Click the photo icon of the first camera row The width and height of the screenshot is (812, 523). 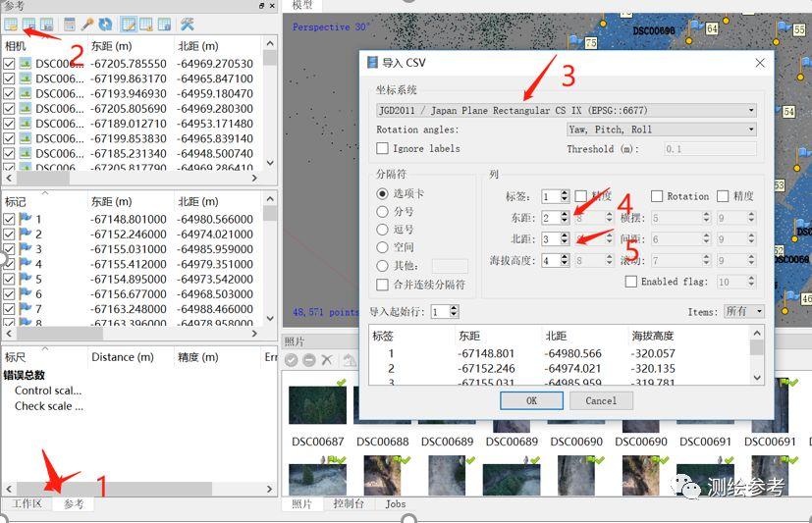click(26, 64)
